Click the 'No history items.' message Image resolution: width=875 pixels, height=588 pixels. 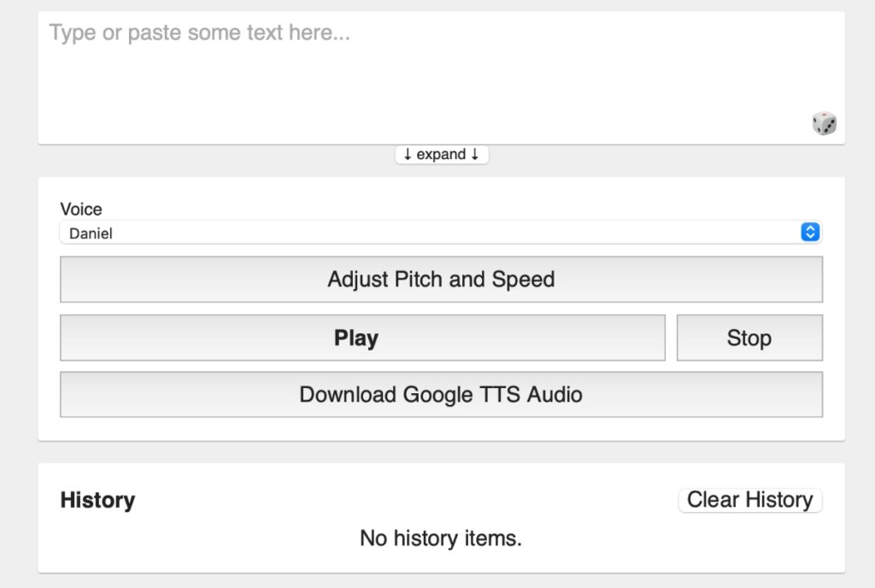(441, 538)
